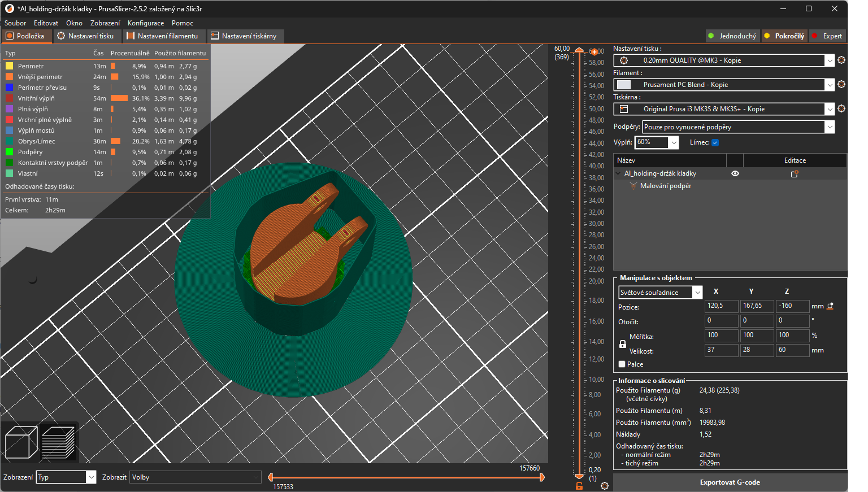Click the edit icon in the Editace column

(x=795, y=174)
